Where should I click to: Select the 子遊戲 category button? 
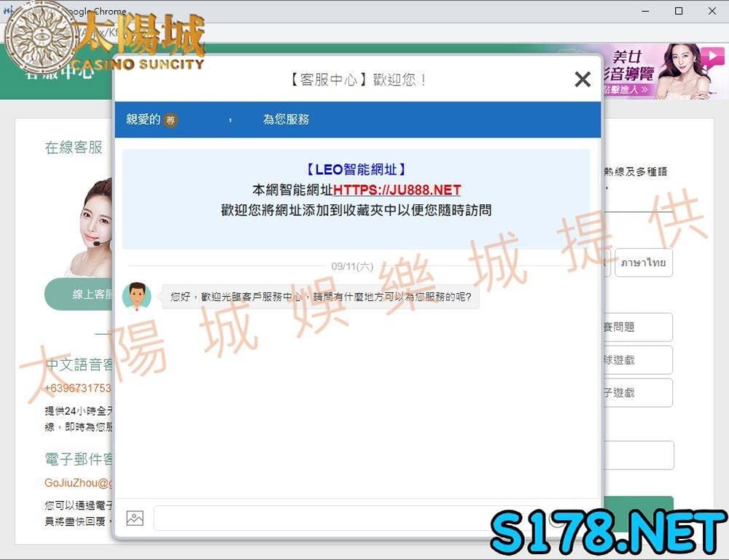[638, 393]
